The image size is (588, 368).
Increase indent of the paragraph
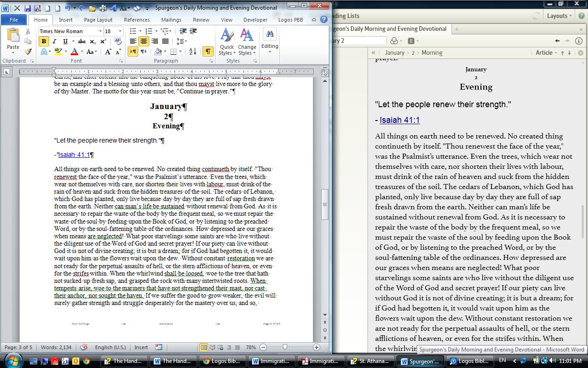193,31
